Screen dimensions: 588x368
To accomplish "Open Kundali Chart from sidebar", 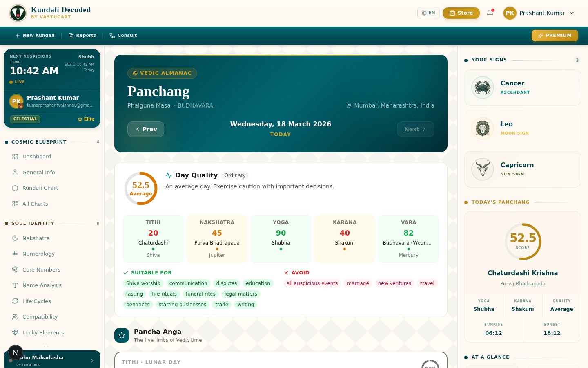I will coord(40,188).
